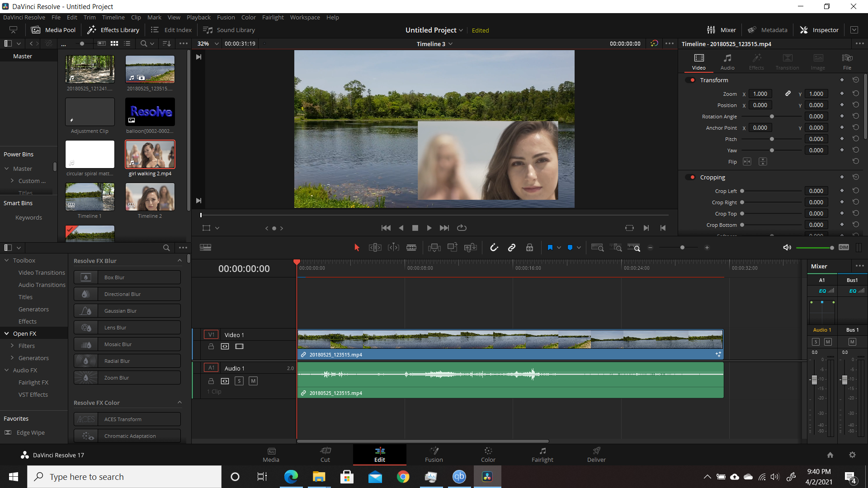Image resolution: width=868 pixels, height=488 pixels.
Task: Toggle the Inspector panel button
Action: point(819,30)
